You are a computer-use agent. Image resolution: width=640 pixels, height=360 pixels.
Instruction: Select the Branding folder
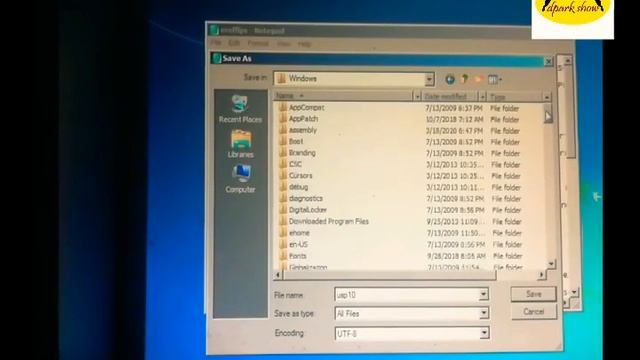click(302, 153)
